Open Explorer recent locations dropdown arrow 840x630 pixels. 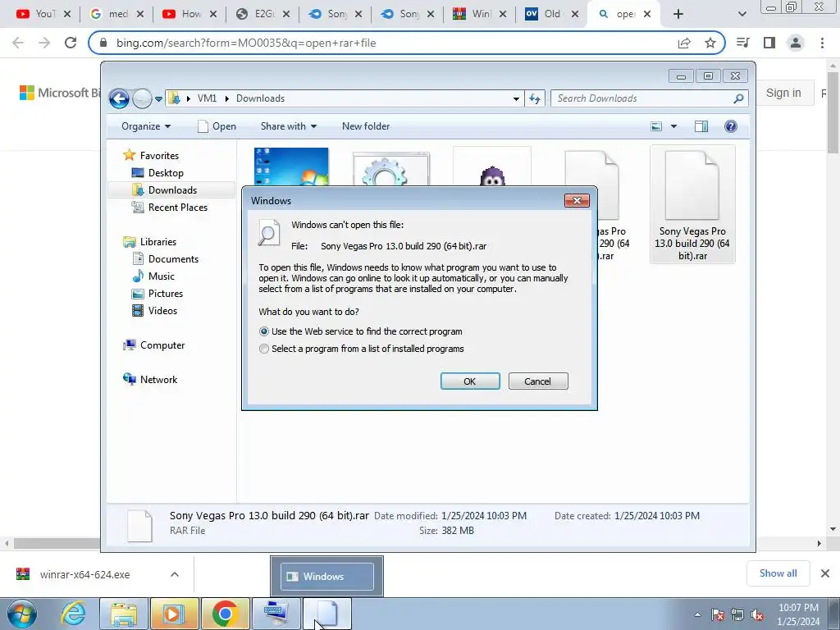(158, 99)
